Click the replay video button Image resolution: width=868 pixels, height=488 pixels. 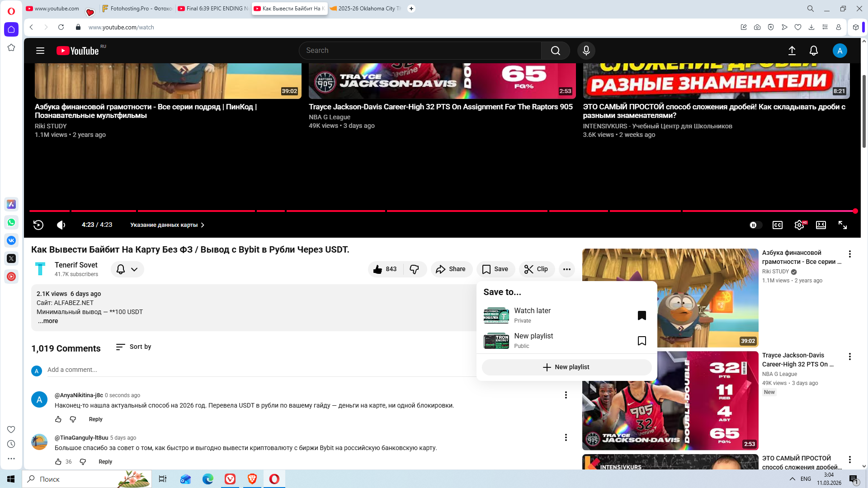pyautogui.click(x=38, y=225)
